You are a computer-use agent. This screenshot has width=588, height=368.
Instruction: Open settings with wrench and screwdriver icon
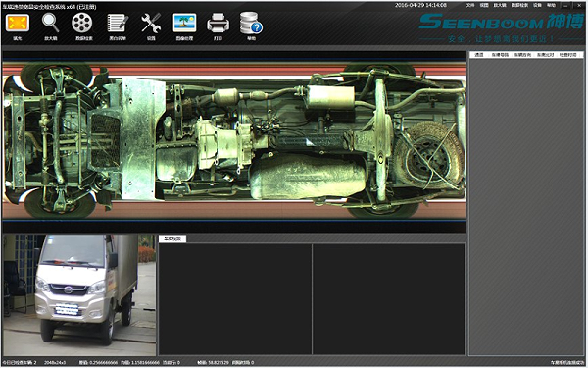pyautogui.click(x=151, y=24)
